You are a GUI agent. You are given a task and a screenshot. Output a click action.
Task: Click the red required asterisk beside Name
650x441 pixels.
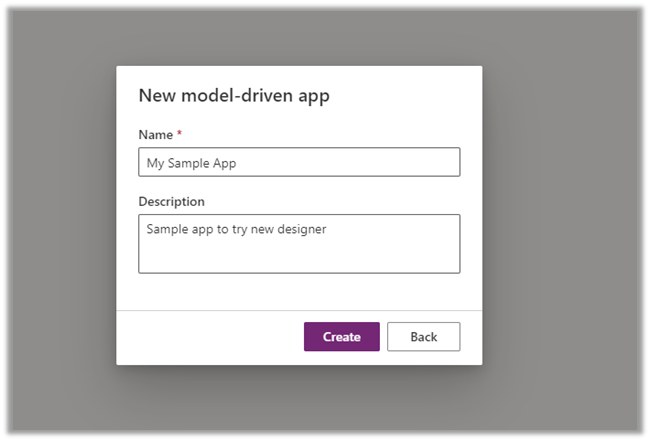[x=179, y=134]
